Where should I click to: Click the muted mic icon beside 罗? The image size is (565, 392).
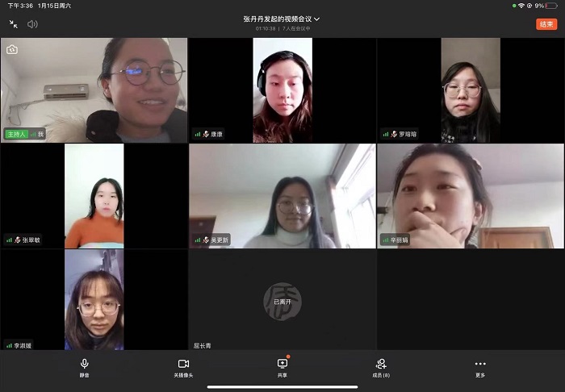pos(395,134)
